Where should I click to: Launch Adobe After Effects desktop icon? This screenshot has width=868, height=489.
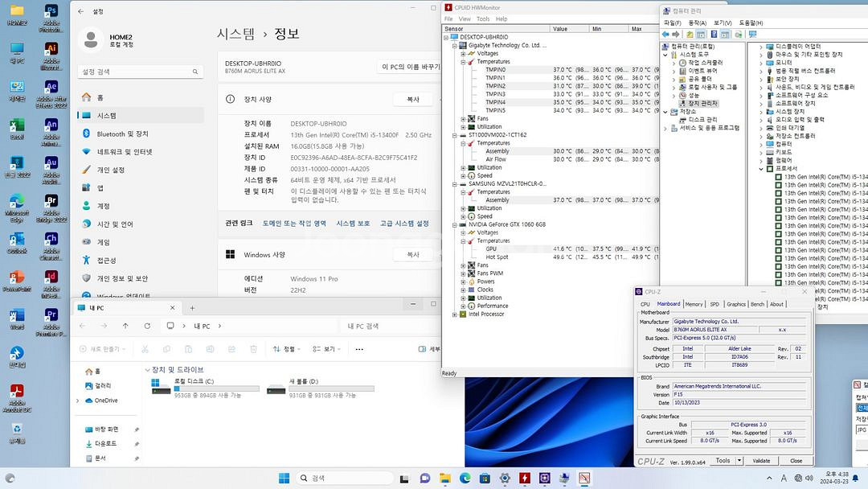coord(51,92)
